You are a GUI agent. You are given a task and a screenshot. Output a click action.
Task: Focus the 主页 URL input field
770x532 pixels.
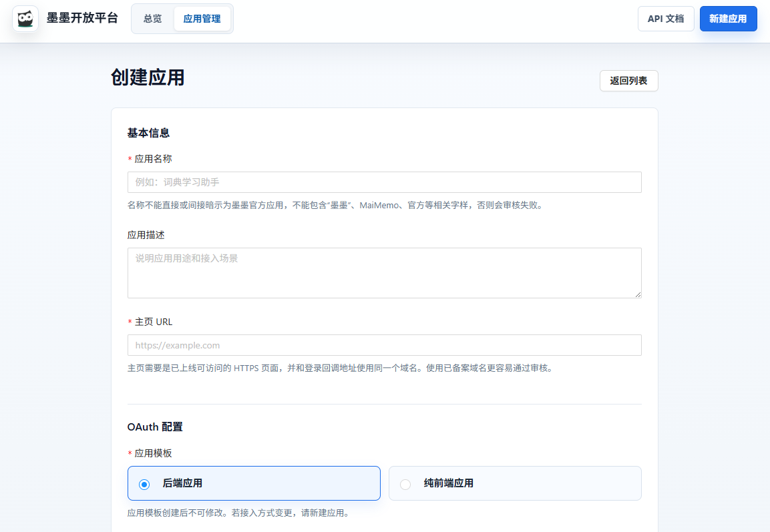point(385,345)
